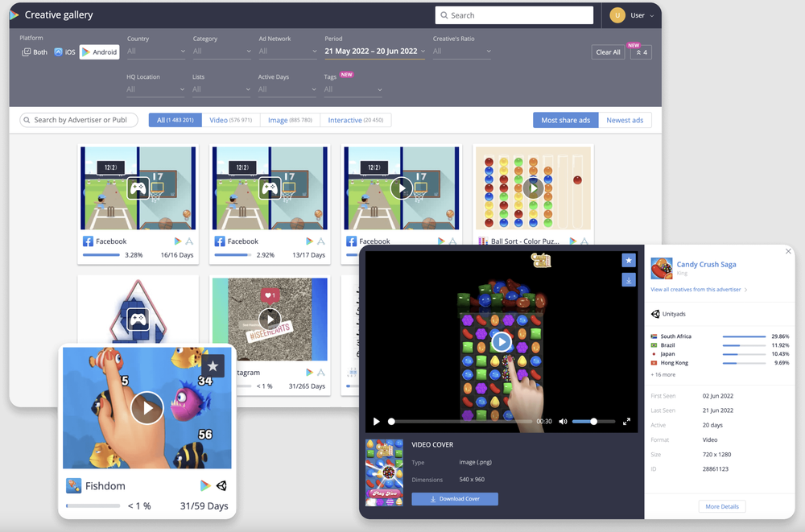Adjust the video volume slider
The width and height of the screenshot is (805, 532).
[x=593, y=422]
